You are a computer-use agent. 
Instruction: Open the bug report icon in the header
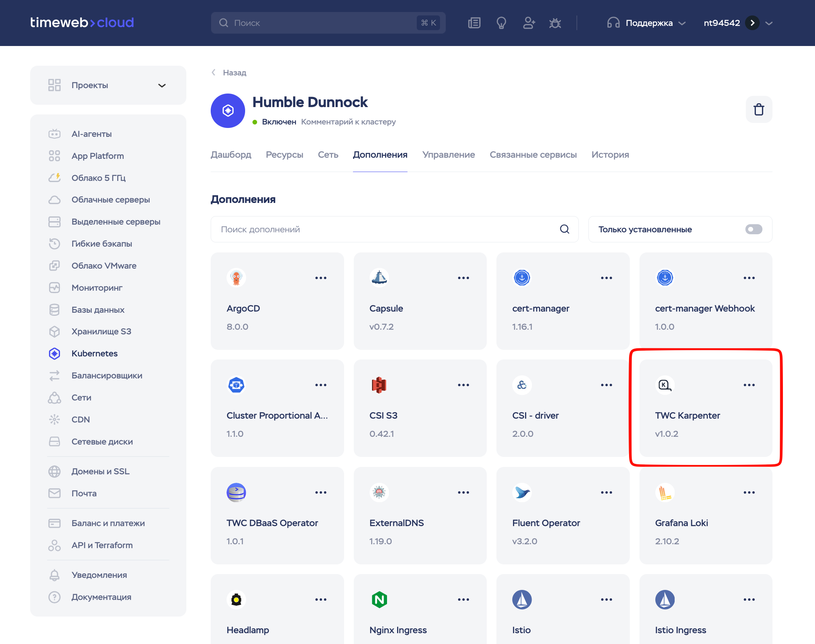(x=555, y=23)
